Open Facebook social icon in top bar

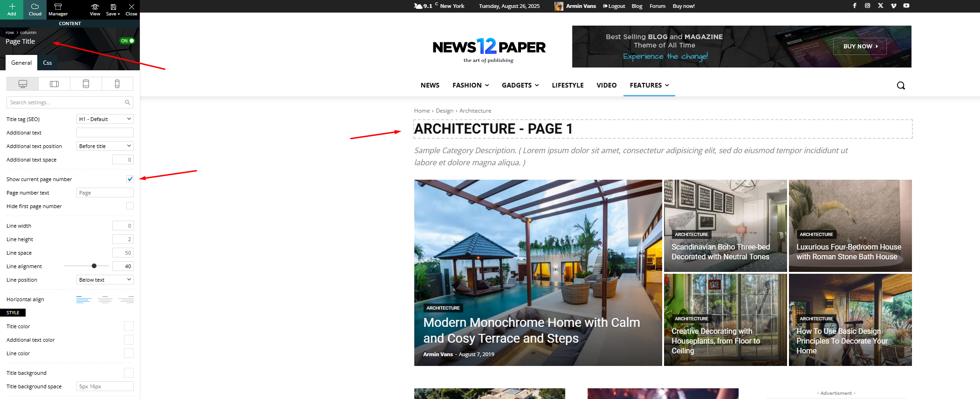(855, 6)
